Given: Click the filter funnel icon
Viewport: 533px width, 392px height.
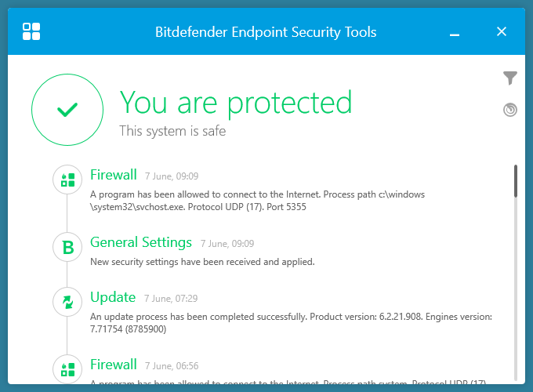Looking at the screenshot, I should click(x=510, y=78).
